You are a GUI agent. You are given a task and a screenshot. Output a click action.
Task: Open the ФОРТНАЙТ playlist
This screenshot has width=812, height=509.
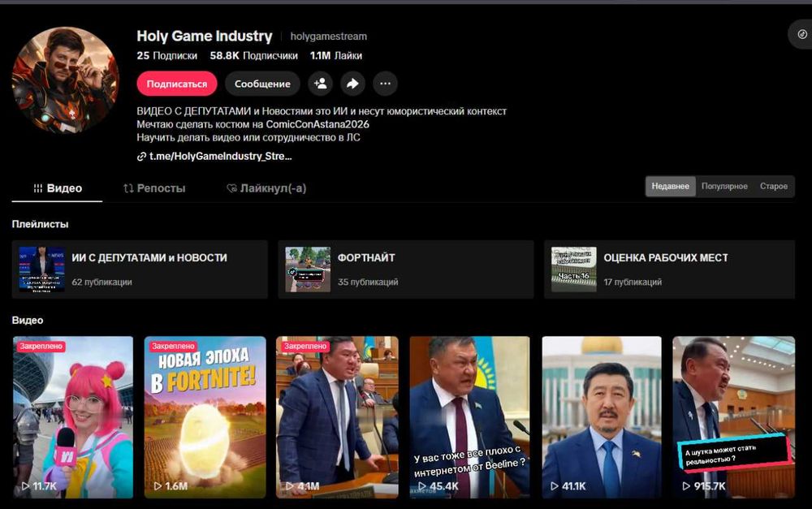tap(406, 270)
